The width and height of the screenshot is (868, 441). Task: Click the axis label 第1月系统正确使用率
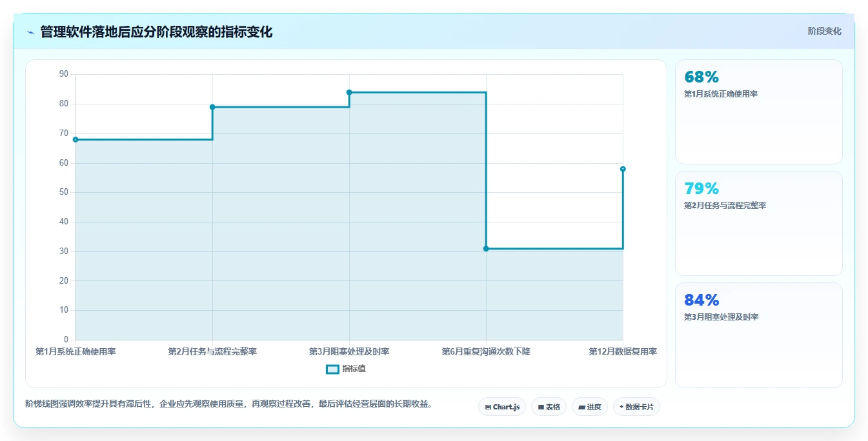pos(76,351)
